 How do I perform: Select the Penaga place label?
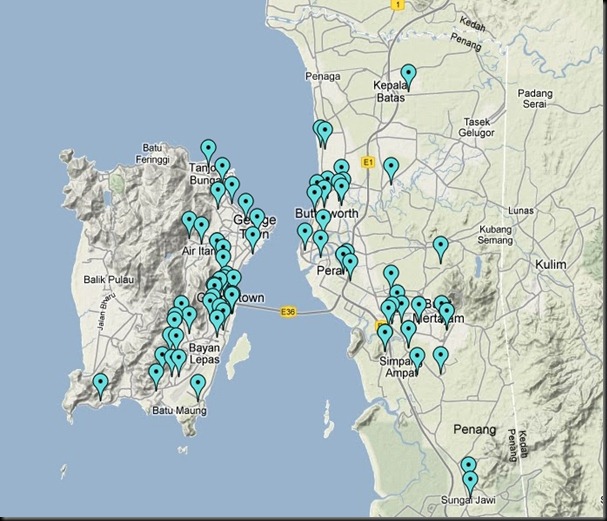pyautogui.click(x=323, y=76)
